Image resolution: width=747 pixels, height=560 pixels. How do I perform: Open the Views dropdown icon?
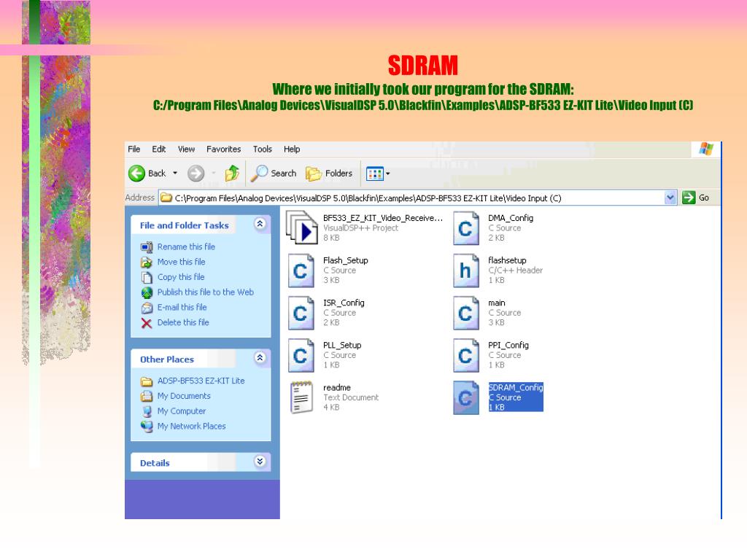(378, 174)
